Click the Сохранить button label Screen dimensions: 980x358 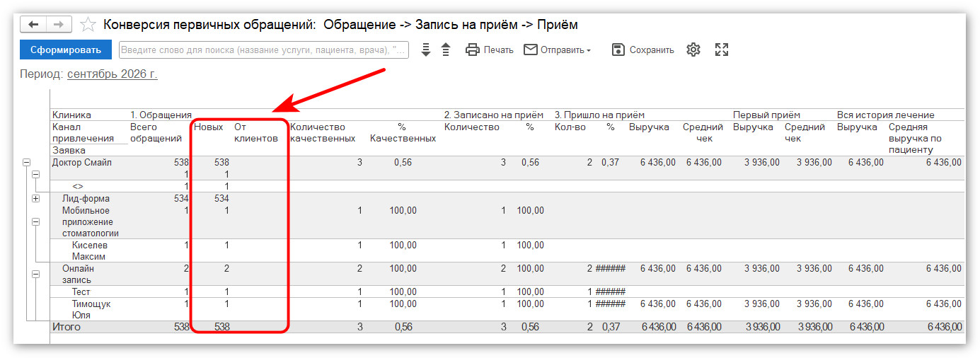(652, 50)
